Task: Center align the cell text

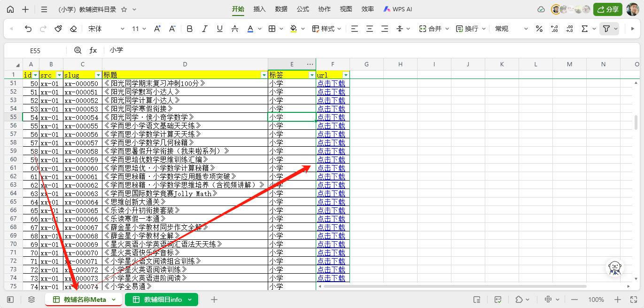Action: 370,29
